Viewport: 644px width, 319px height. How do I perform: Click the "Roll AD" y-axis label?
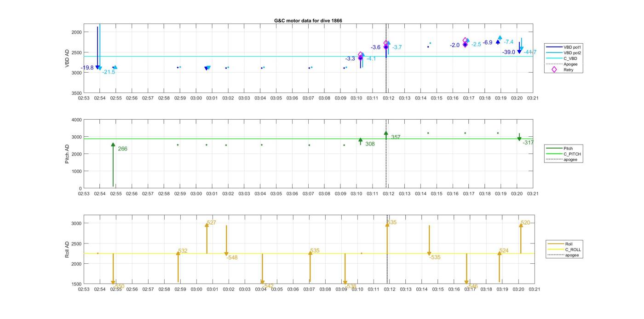pos(67,249)
